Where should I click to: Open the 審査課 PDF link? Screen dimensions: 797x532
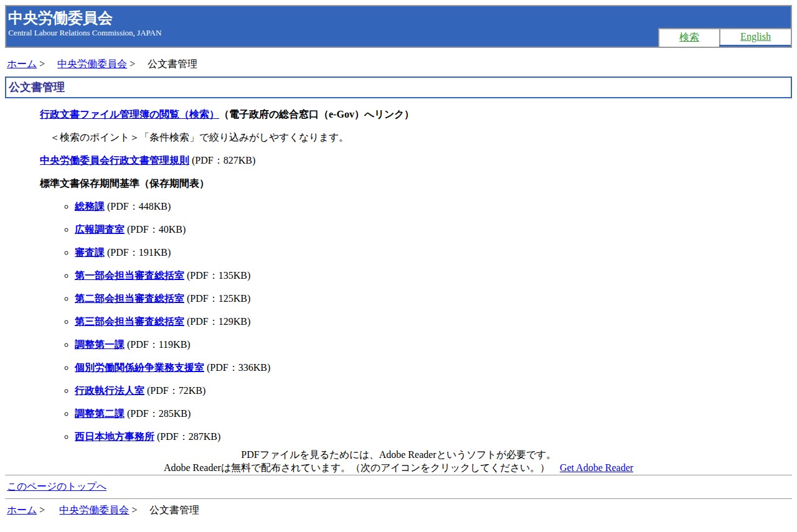coord(88,252)
